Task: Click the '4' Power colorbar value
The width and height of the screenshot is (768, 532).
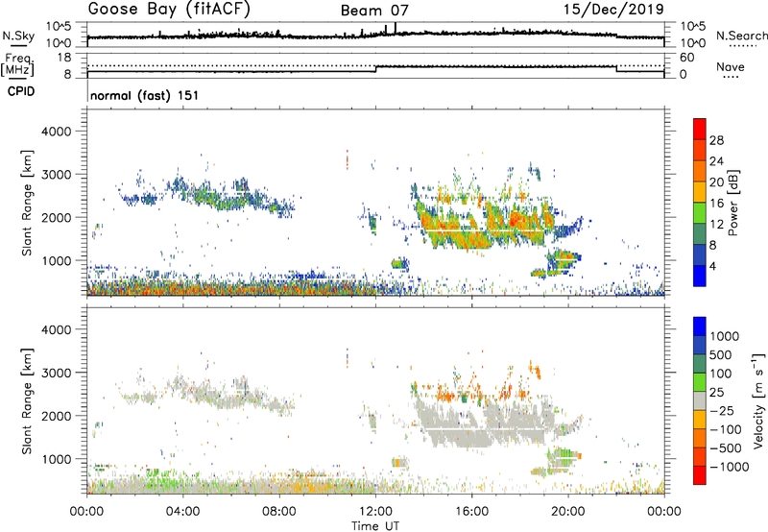Action: pyautogui.click(x=713, y=266)
